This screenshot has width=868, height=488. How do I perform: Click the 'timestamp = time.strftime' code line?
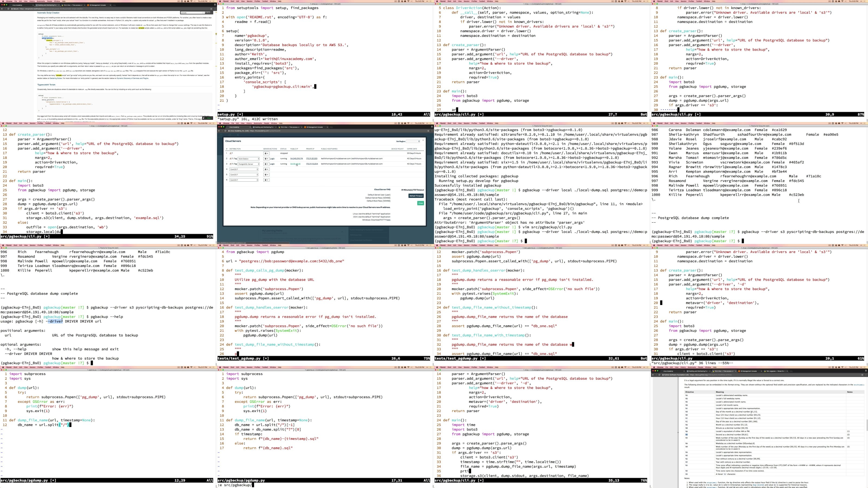point(511,462)
